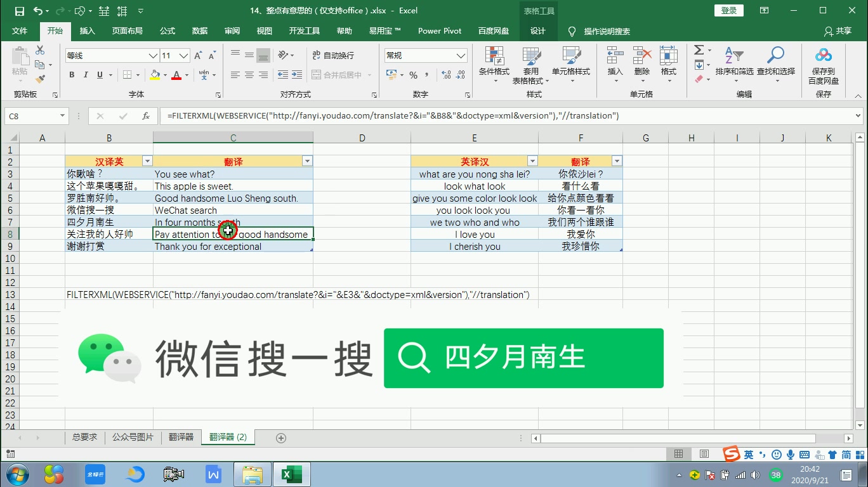Toggle Italic formatting button
The width and height of the screenshot is (868, 487).
click(86, 75)
